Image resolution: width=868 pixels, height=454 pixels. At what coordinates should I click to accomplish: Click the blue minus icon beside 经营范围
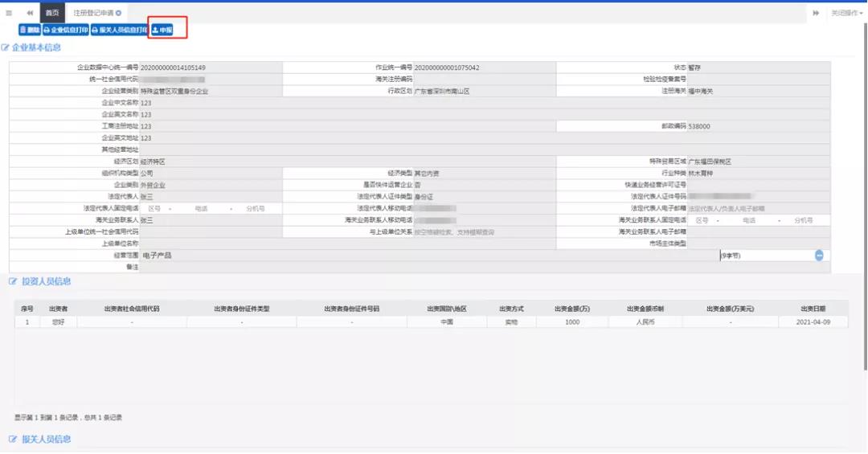click(819, 256)
